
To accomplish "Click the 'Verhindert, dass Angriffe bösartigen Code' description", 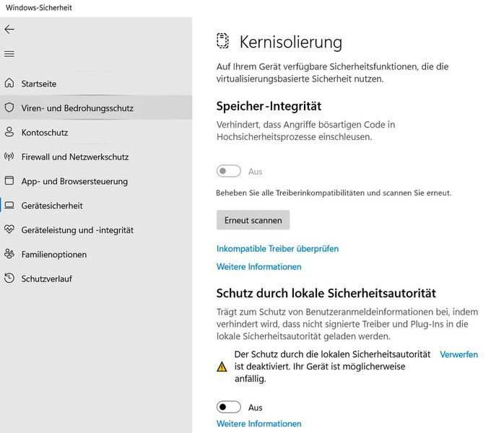I will (305, 131).
